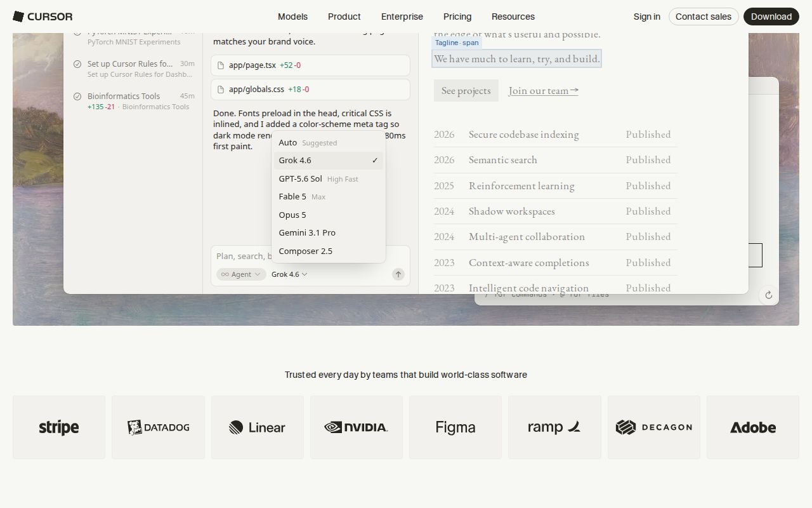Click the tagline 'We have much to learn, try, and build.'
The height and width of the screenshot is (508, 812).
tap(516, 59)
